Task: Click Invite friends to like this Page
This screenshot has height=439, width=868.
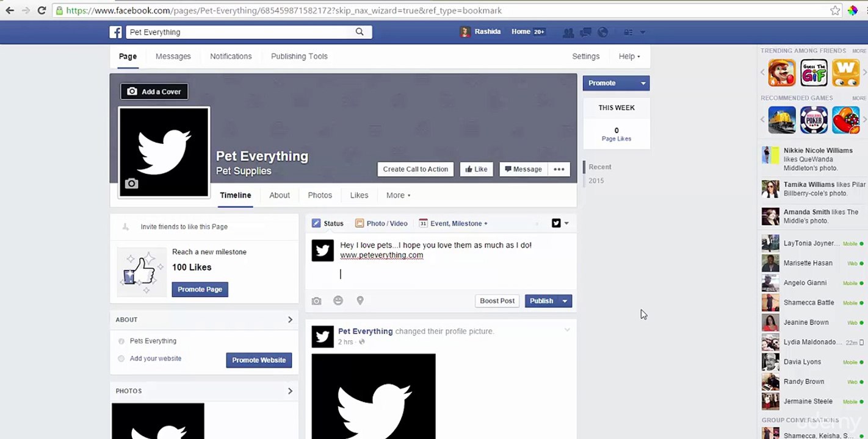Action: click(184, 226)
